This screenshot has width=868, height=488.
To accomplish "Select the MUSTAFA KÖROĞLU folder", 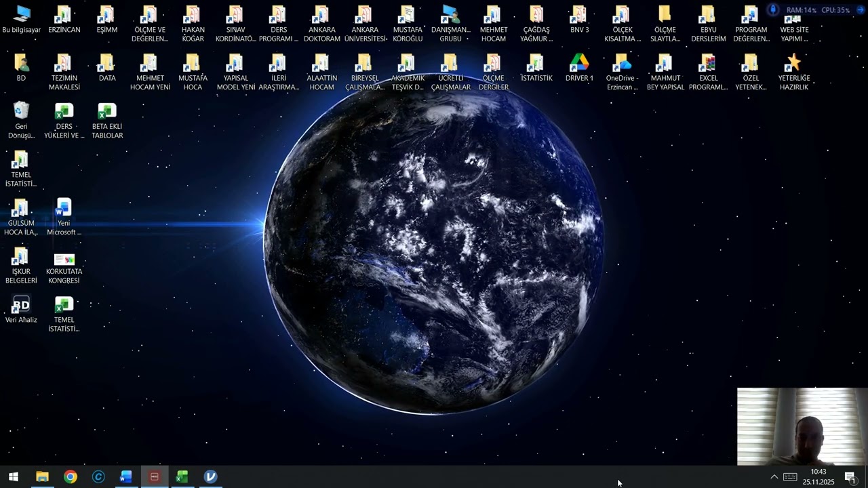I will [408, 24].
